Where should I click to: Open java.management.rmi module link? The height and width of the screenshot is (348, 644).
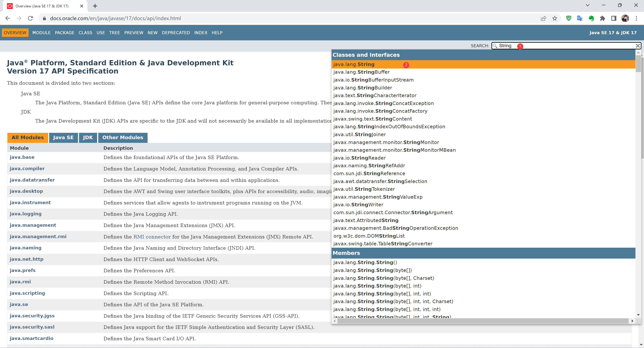point(38,236)
